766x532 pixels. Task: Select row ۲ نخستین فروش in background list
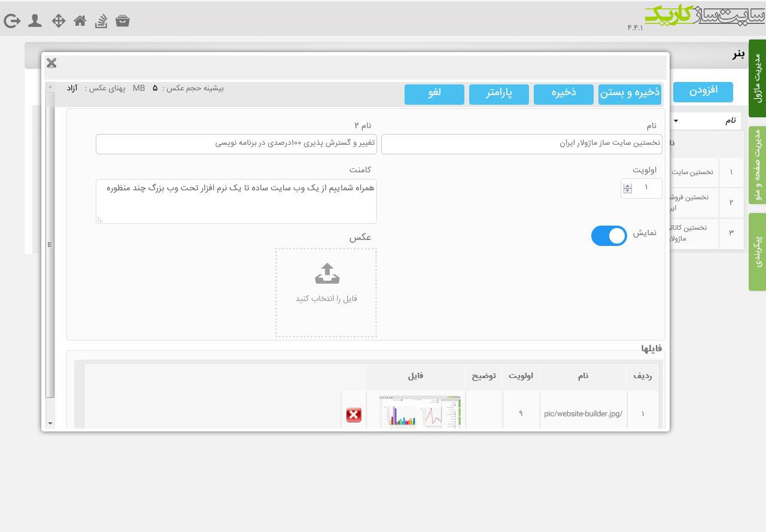(x=706, y=202)
